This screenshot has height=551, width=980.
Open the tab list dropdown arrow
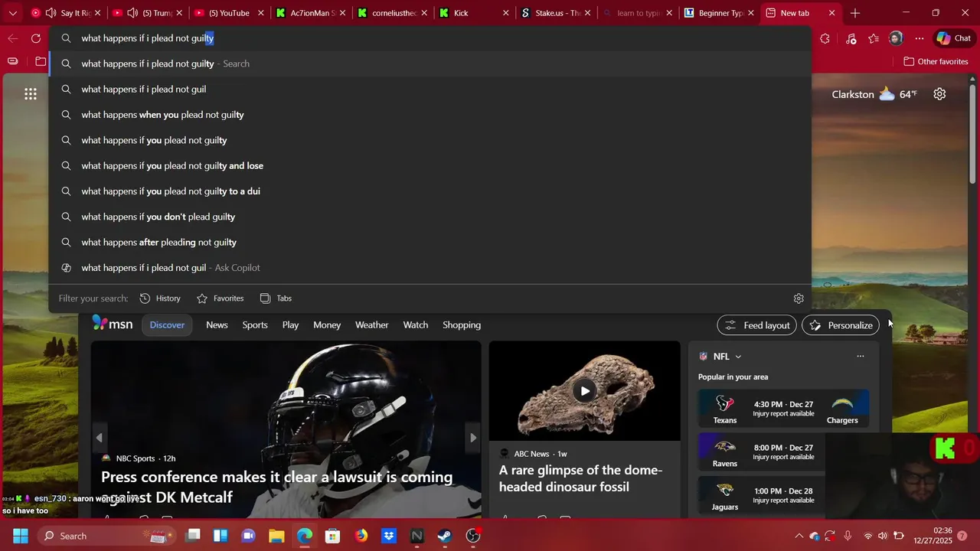[x=12, y=13]
